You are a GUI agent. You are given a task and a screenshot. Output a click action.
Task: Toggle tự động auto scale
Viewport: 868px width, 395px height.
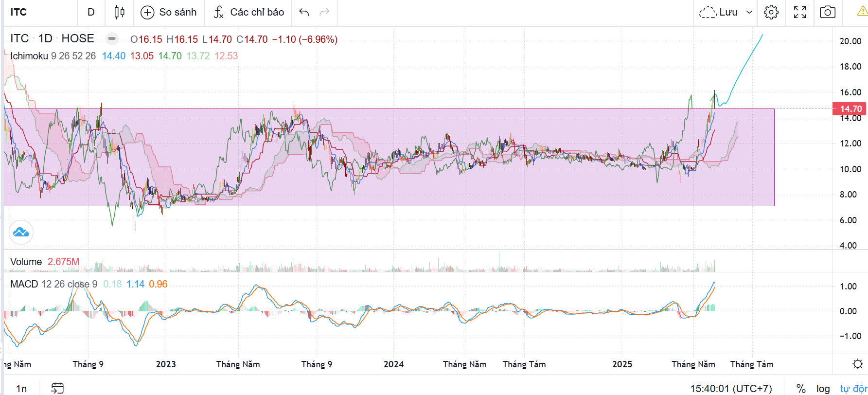(x=854, y=389)
